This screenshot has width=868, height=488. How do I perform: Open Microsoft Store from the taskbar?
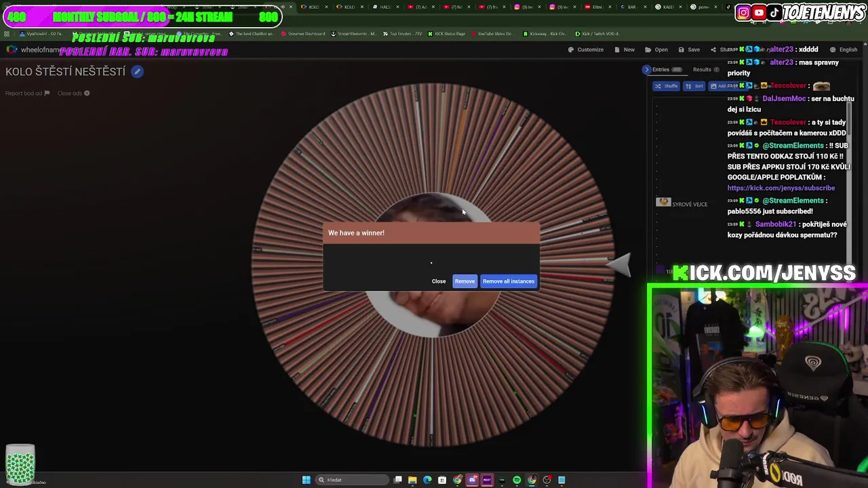[x=442, y=480]
